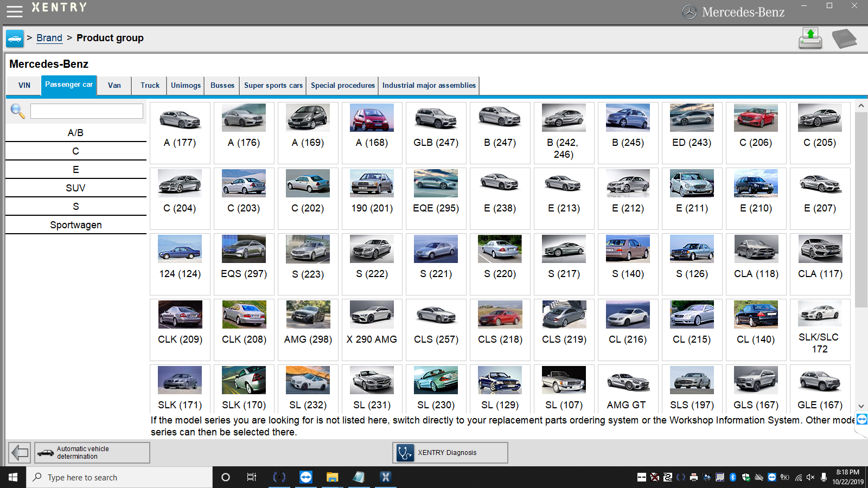The width and height of the screenshot is (868, 488).
Task: Select the A (177) model thumbnail
Action: pos(180,133)
